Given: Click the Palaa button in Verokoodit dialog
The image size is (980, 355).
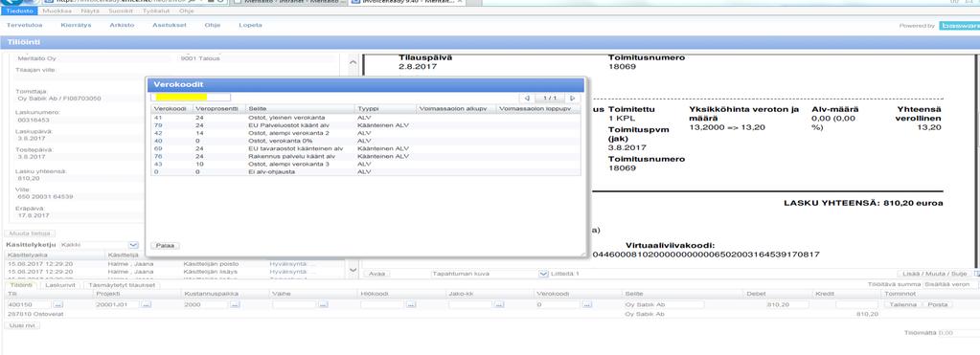Looking at the screenshot, I should point(165,245).
